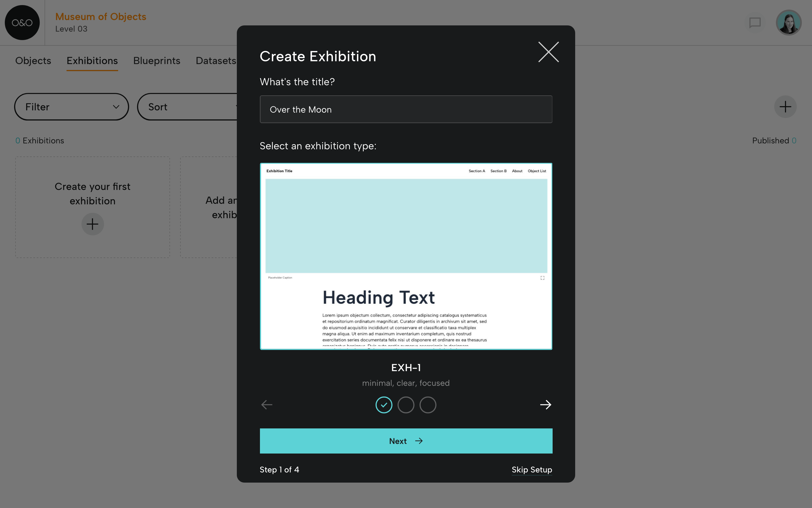Select the third exhibition type radio

(428, 405)
